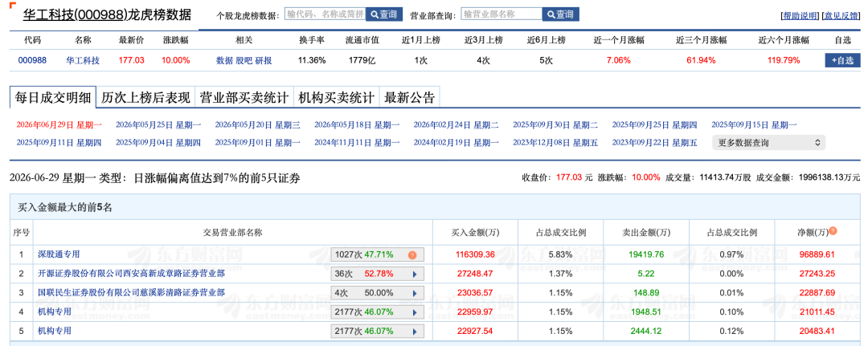Click net amount 27243.25 cell
Screen dimensions: 868x346
[817, 274]
